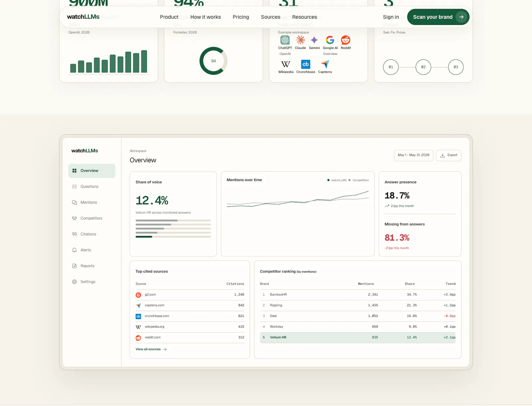Click the Questions list icon in sidebar
Image resolution: width=532 pixels, height=406 pixels.
pyautogui.click(x=74, y=187)
